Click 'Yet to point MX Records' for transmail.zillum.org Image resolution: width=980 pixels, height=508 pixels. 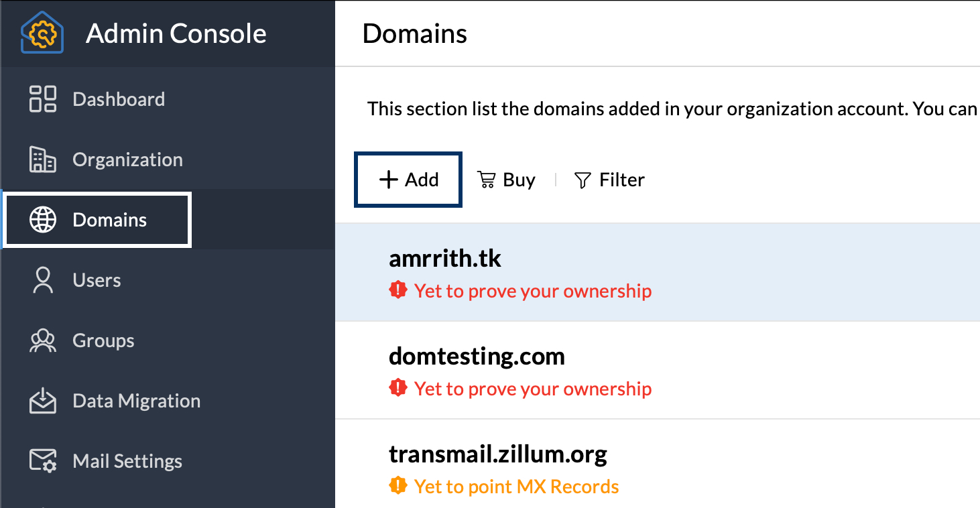(x=516, y=485)
